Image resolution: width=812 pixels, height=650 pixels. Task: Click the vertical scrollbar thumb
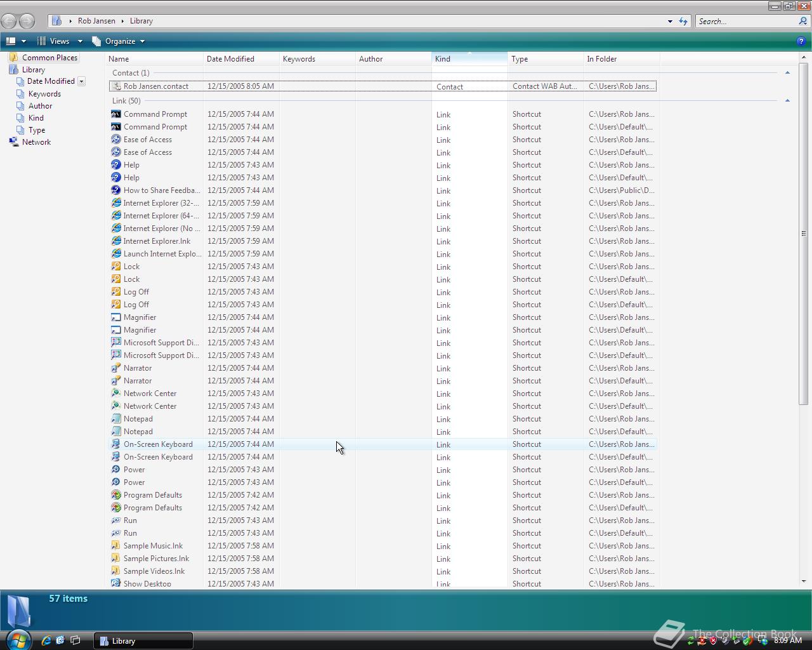coord(804,234)
